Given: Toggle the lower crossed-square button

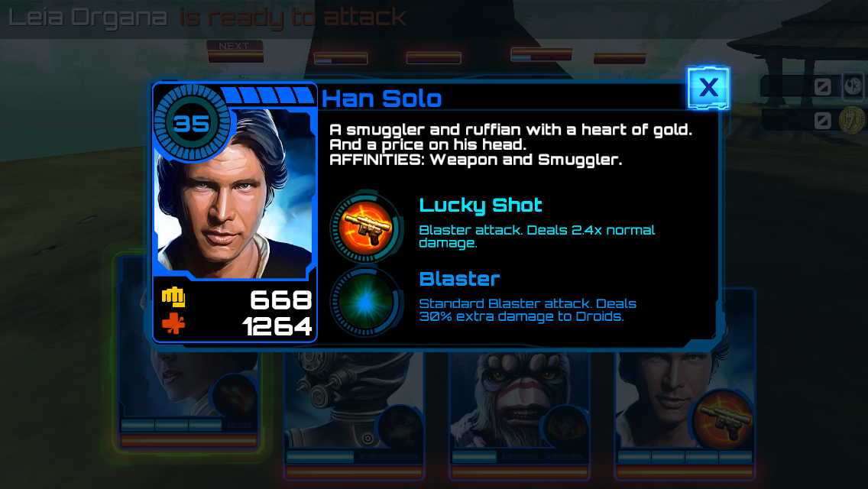Looking at the screenshot, I should (823, 120).
